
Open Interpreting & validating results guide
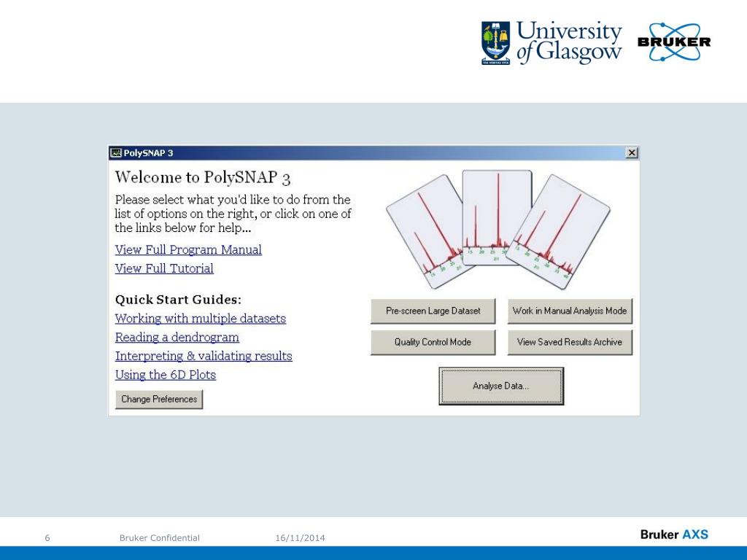point(204,356)
